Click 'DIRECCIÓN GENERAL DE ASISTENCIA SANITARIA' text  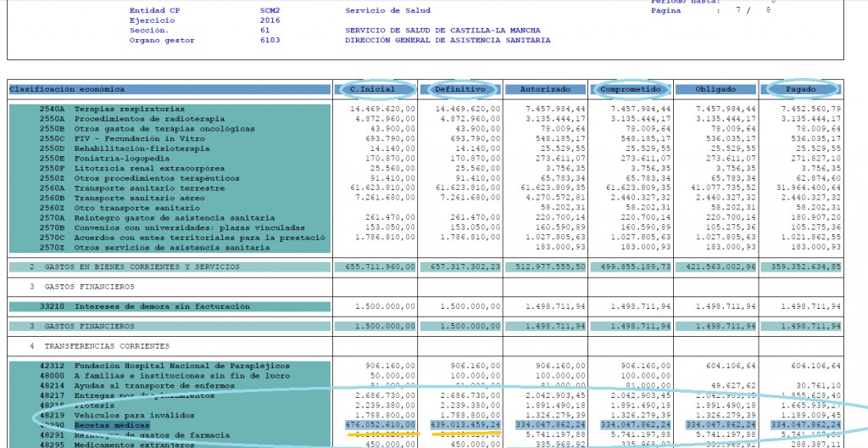(x=448, y=41)
